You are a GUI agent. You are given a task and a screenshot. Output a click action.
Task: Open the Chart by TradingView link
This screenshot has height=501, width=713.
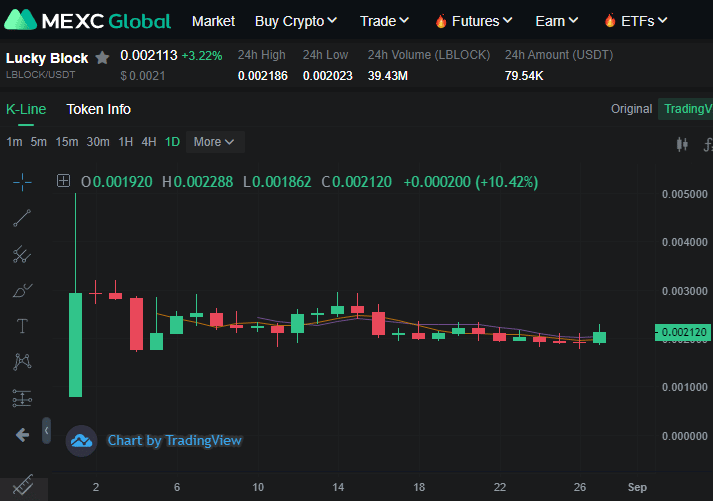click(175, 440)
